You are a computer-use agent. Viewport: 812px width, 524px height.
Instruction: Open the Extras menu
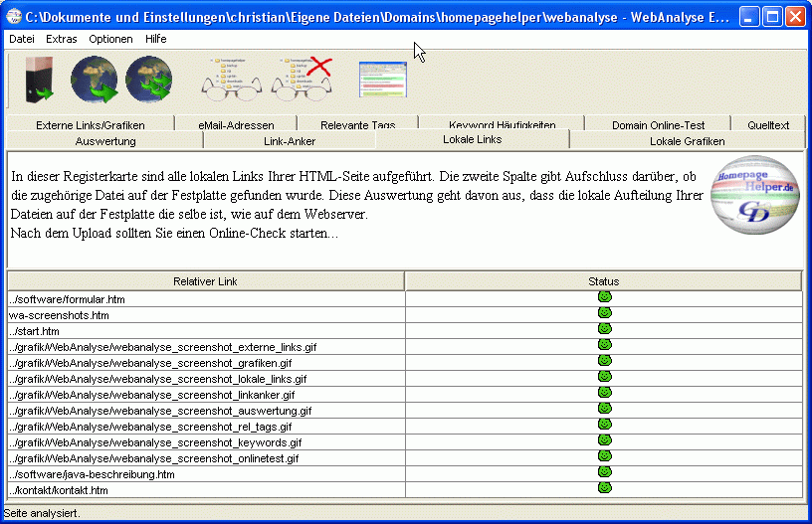[x=61, y=39]
